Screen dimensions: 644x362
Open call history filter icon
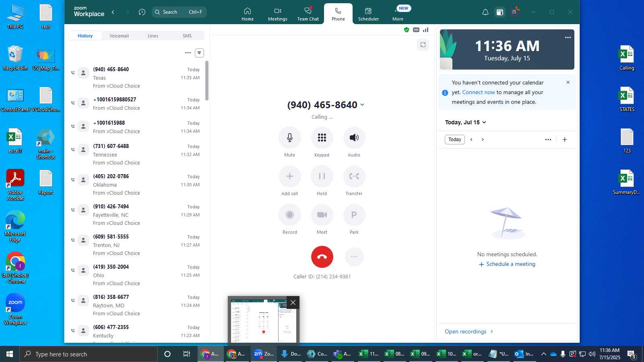click(199, 53)
